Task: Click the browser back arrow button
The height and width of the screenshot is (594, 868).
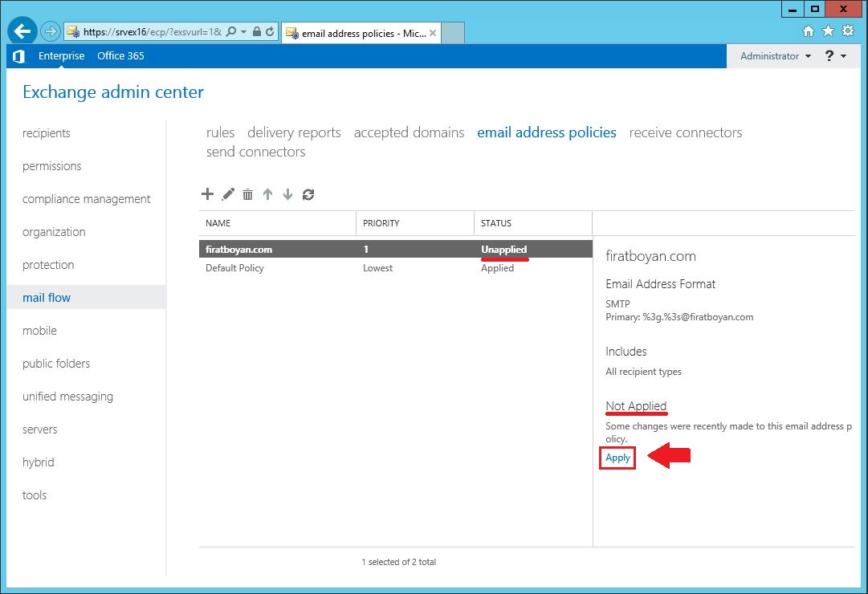Action: 22,31
